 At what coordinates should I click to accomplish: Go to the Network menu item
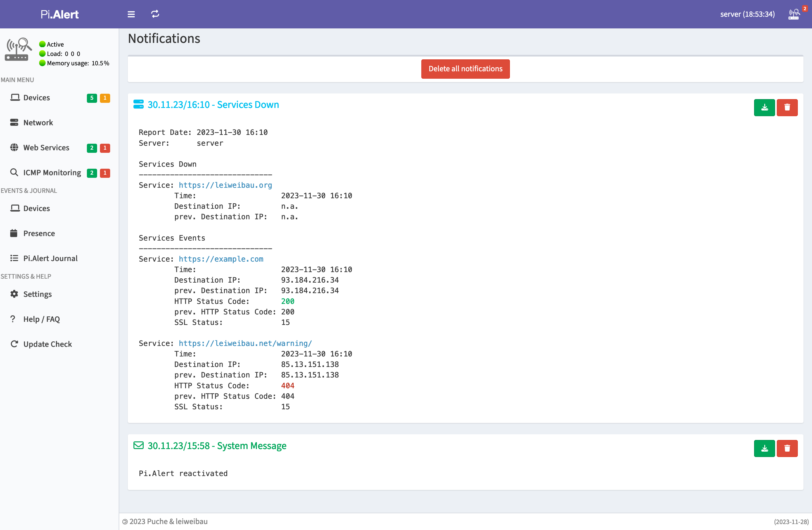click(38, 122)
